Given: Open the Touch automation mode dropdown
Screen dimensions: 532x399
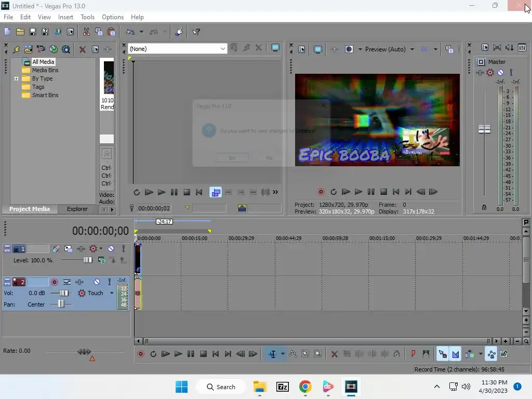Looking at the screenshot, I should [112, 293].
